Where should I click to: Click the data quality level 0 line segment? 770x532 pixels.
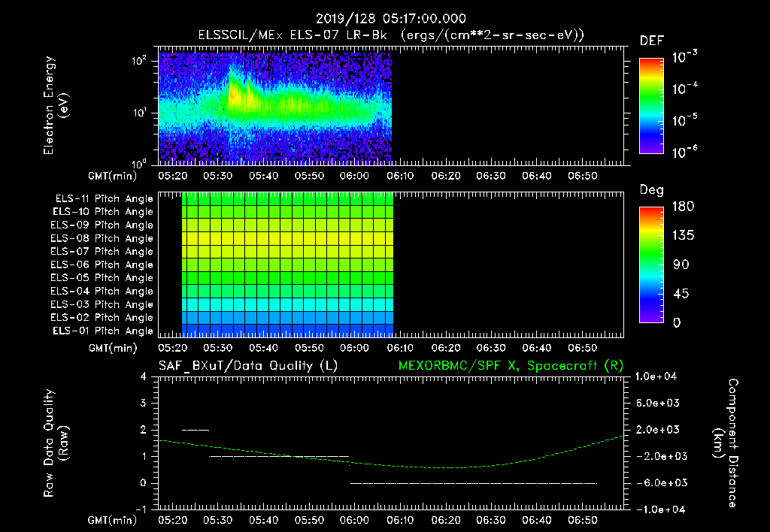[474, 483]
